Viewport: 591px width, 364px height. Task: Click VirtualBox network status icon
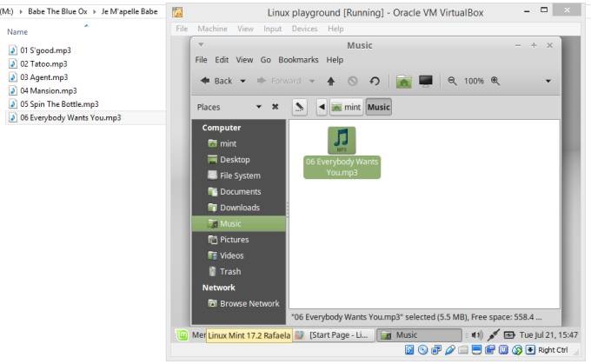(x=436, y=350)
